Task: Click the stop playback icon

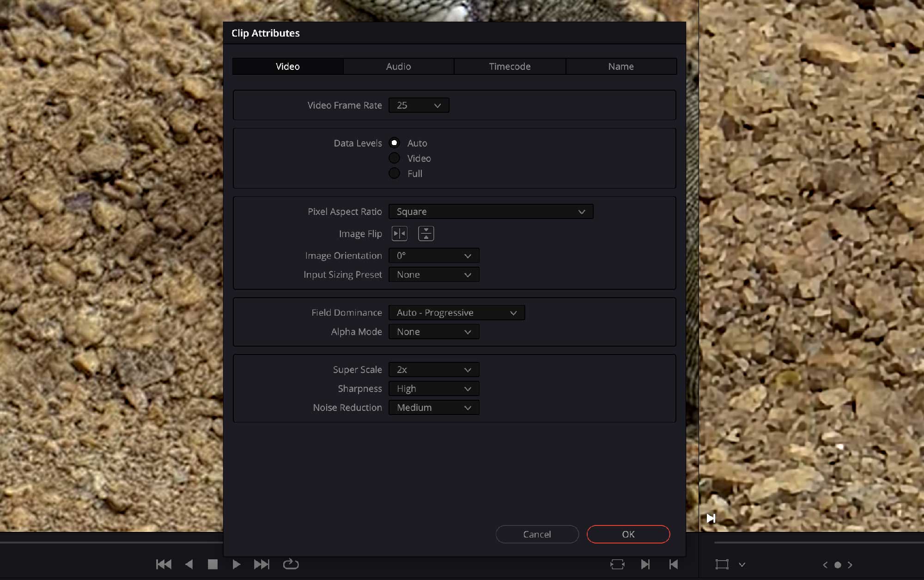Action: click(212, 564)
